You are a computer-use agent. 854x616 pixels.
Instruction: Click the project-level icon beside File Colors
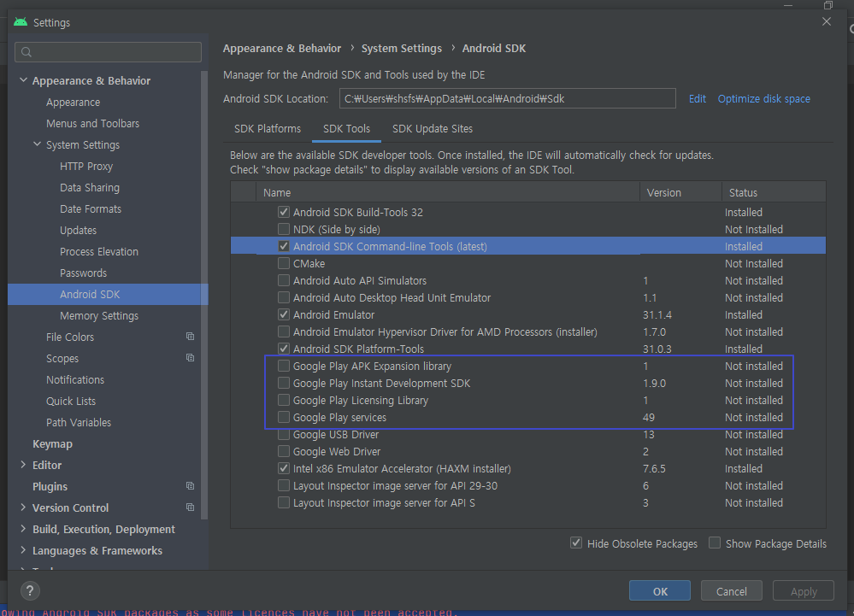[190, 337]
